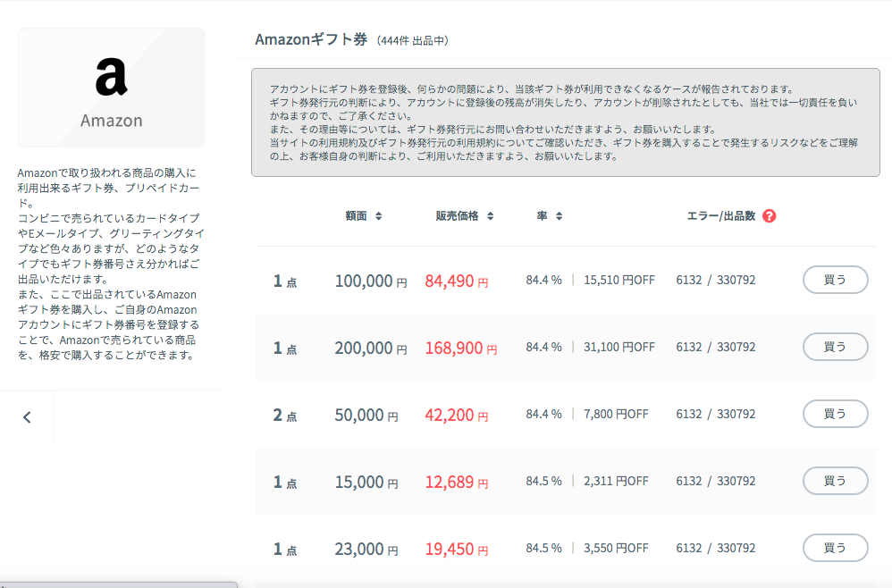Click the 31,100 円OFF discount
This screenshot has width=892, height=588.
pyautogui.click(x=619, y=348)
